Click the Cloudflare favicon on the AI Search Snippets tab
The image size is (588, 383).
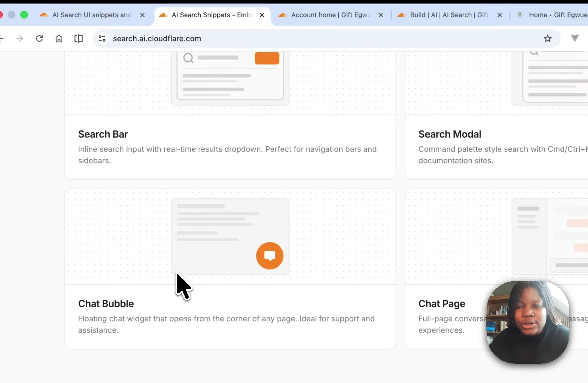(x=163, y=15)
